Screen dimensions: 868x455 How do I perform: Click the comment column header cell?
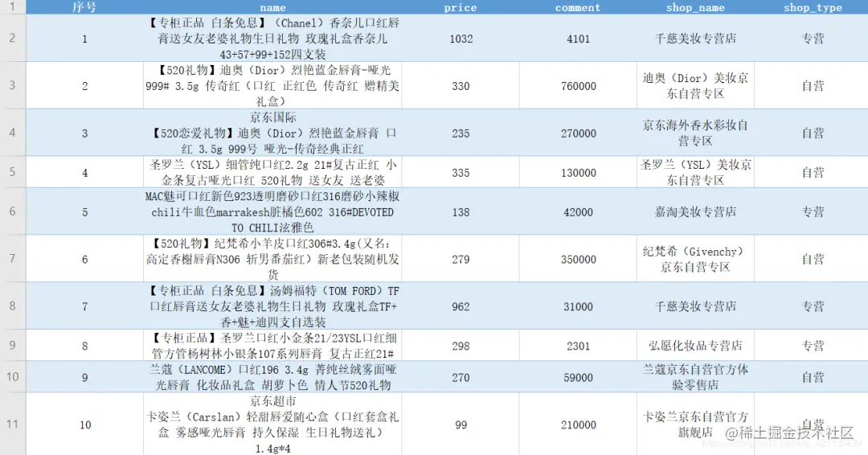coord(578,7)
